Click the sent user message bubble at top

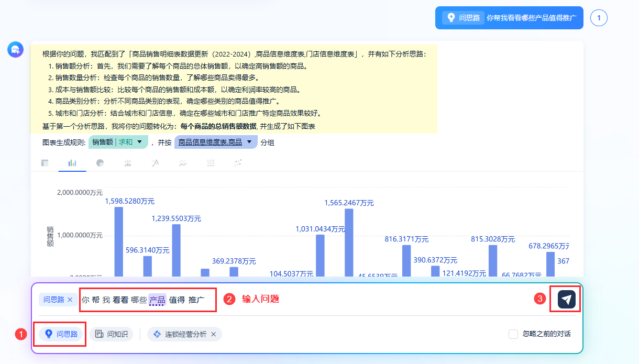(509, 18)
